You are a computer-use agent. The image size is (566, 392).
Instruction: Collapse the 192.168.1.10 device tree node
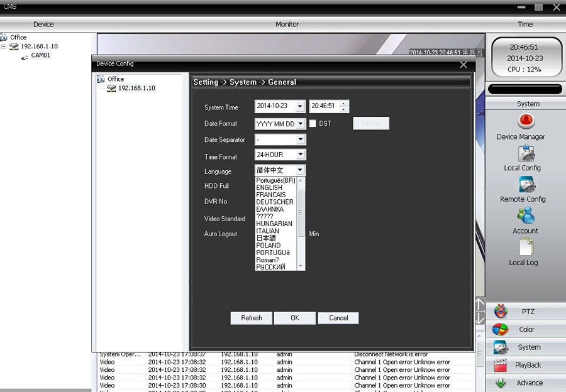pyautogui.click(x=4, y=46)
